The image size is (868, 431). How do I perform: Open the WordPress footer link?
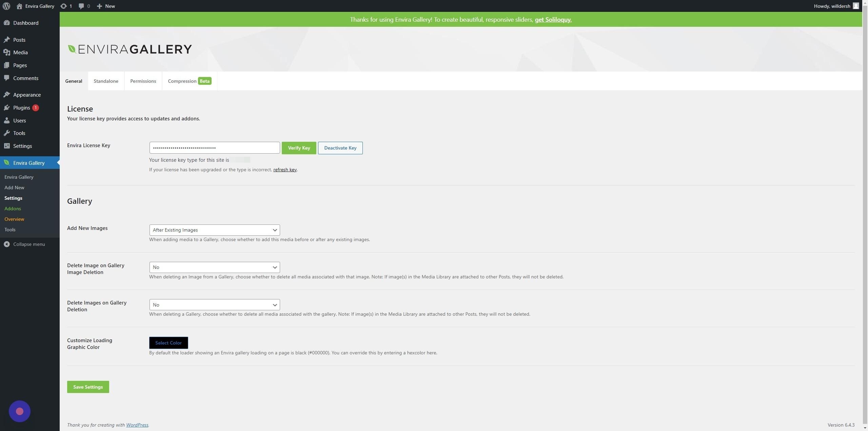137,425
